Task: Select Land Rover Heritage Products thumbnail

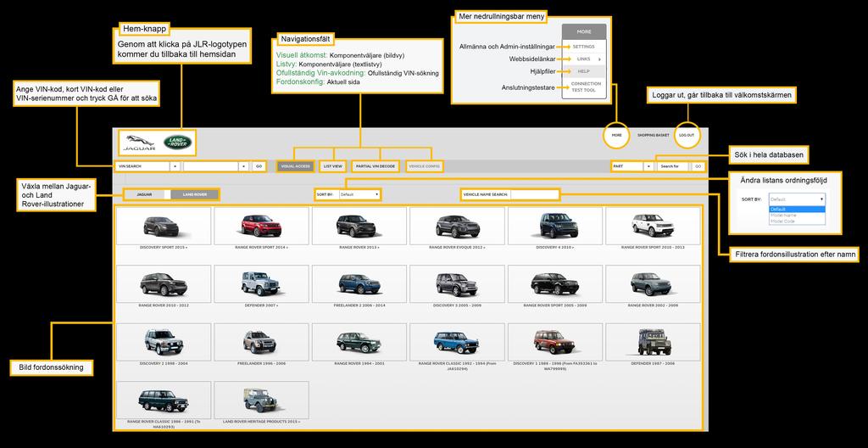Action: tap(261, 400)
